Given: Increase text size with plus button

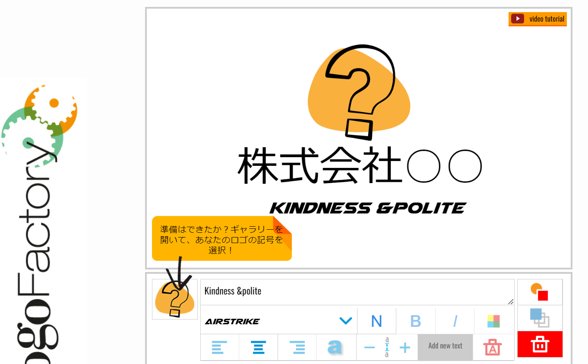Looking at the screenshot, I should click(405, 348).
